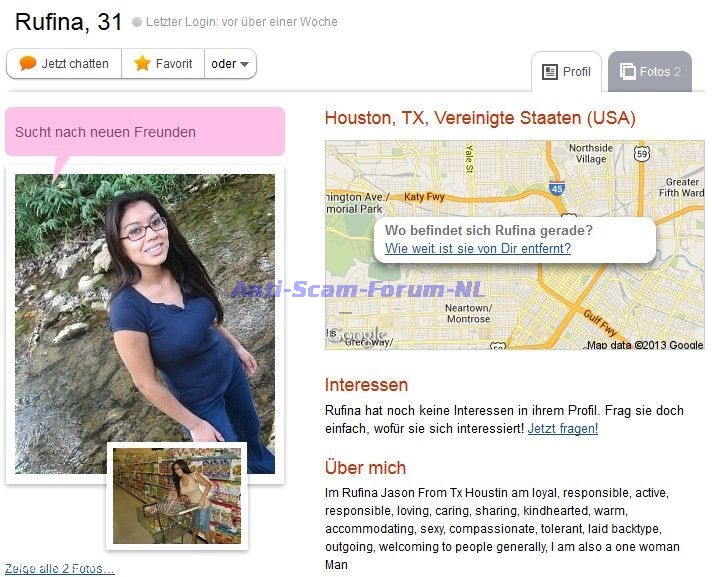Screen dimensions: 712x577
Task: Click the Interstate 45 shield on map
Action: click(557, 188)
